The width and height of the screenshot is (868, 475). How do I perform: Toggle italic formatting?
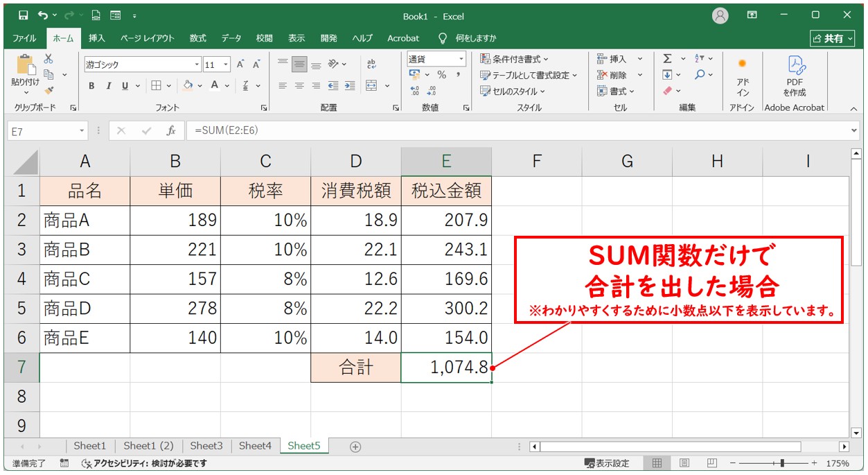point(108,86)
